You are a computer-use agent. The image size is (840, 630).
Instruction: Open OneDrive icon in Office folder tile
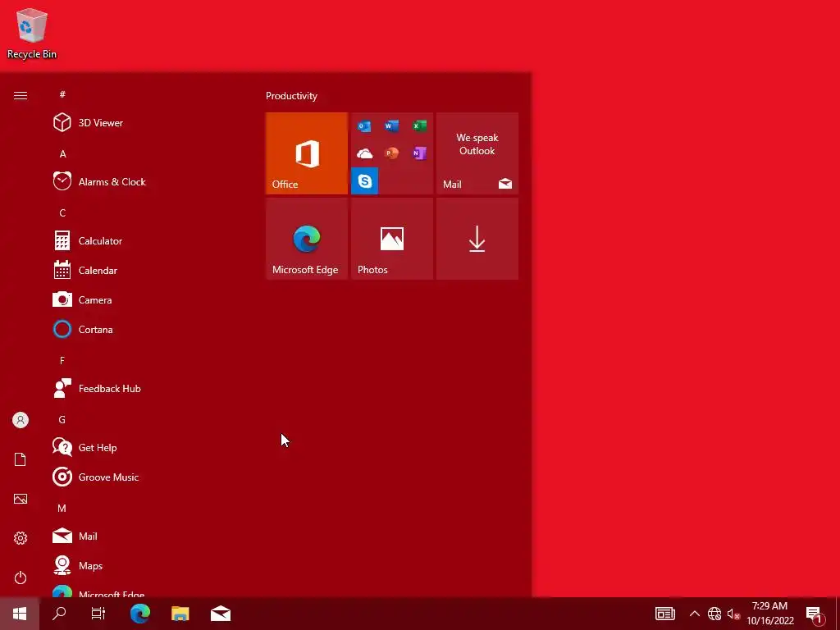point(364,153)
